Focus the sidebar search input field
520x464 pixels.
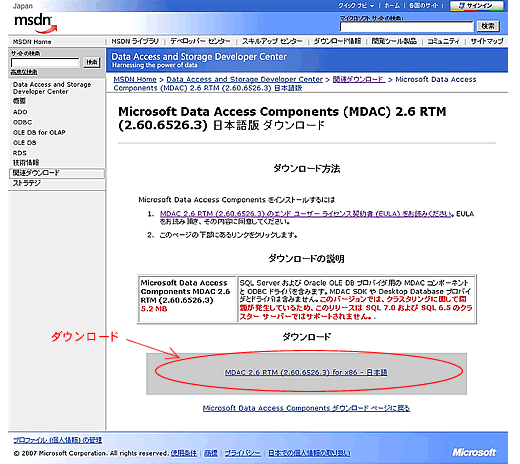pos(45,63)
